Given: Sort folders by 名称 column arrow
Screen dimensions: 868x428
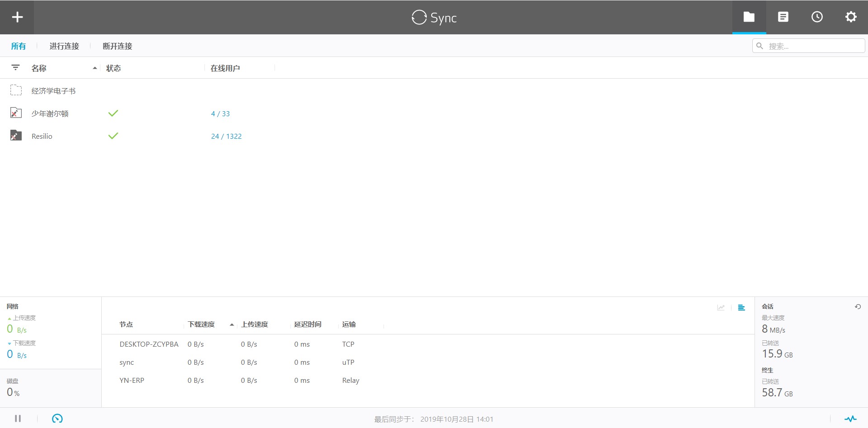Looking at the screenshot, I should pos(94,68).
